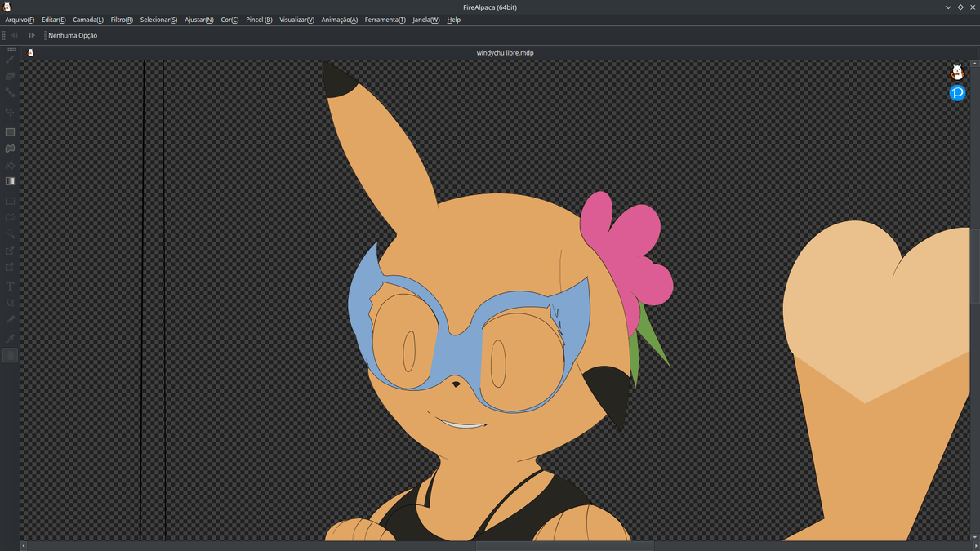Open the Help menu

pyautogui.click(x=453, y=20)
